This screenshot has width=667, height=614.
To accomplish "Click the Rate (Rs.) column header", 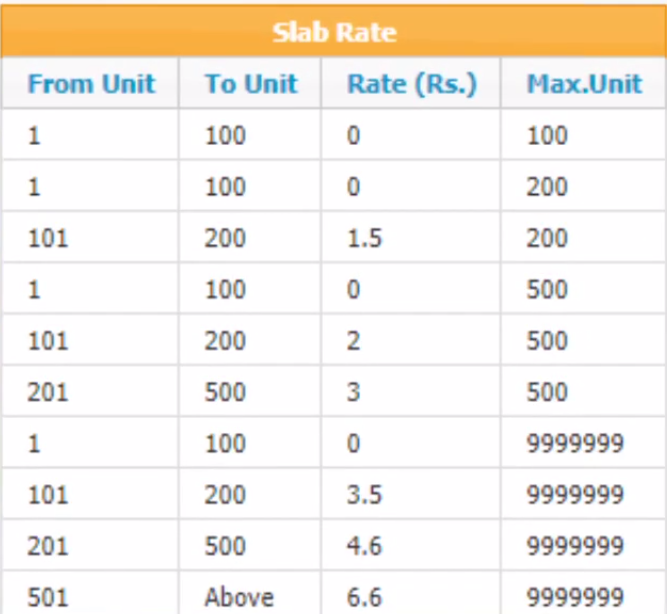I will 411,83.
